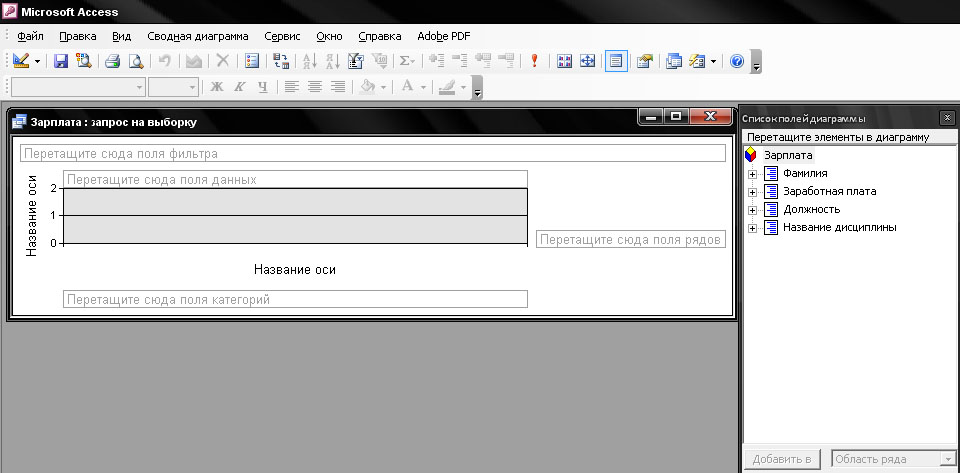Select the horizontal Название оси title
Screen dimensions: 960x473
point(295,269)
